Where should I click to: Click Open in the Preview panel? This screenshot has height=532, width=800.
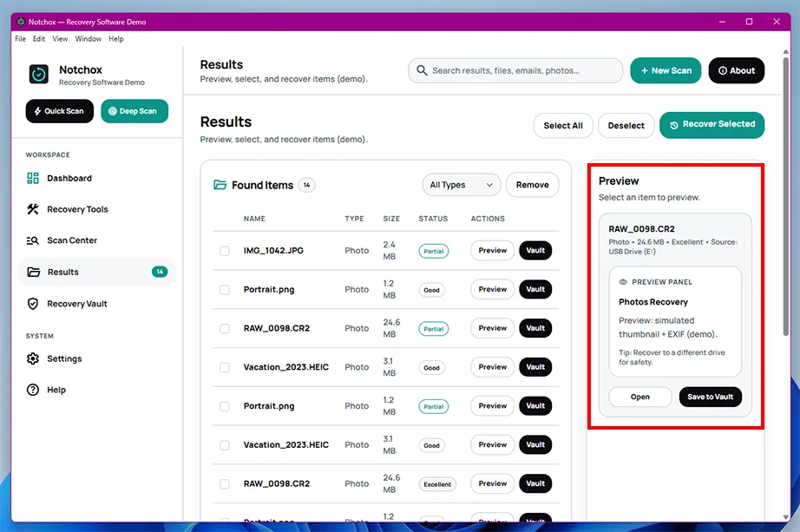[640, 397]
